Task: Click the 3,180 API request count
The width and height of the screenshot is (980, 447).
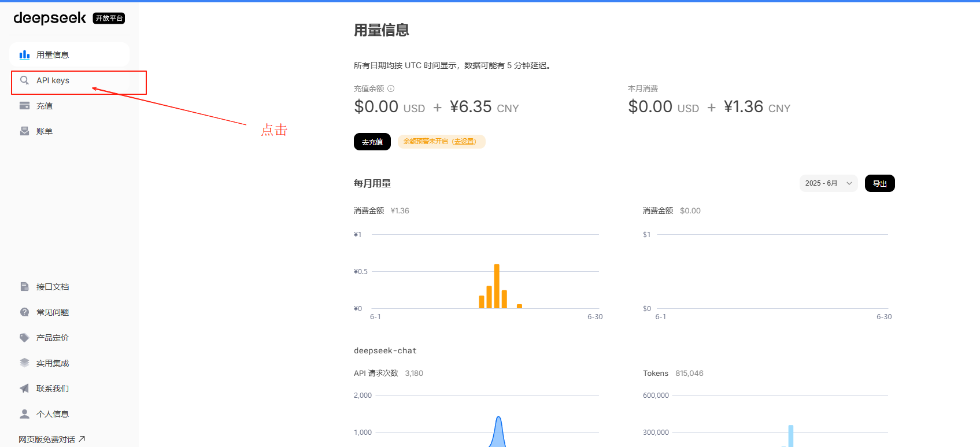Action: coord(414,373)
